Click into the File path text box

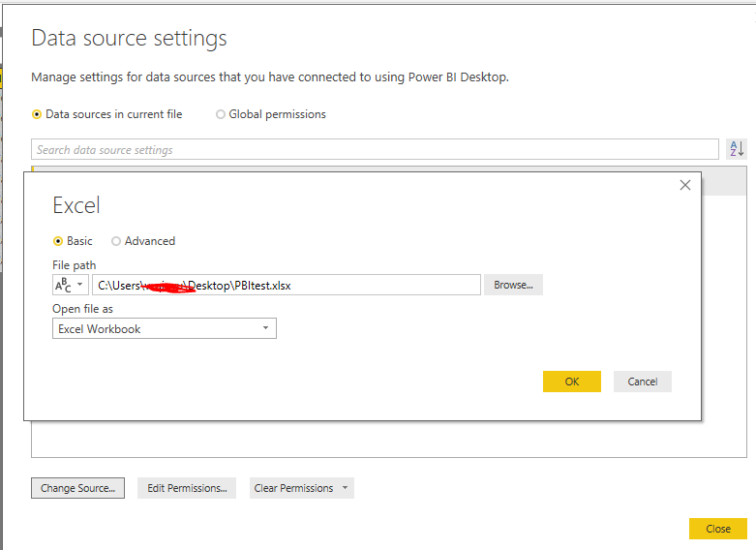[287, 285]
